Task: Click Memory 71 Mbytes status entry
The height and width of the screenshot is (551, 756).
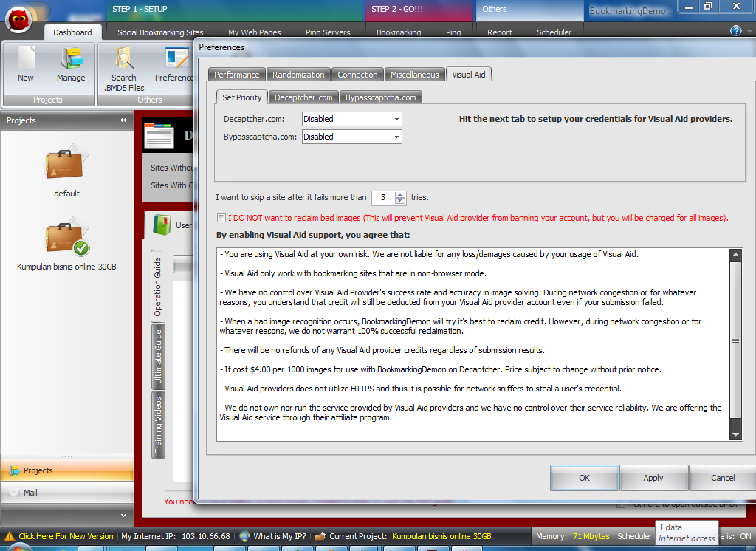Action: click(x=573, y=536)
